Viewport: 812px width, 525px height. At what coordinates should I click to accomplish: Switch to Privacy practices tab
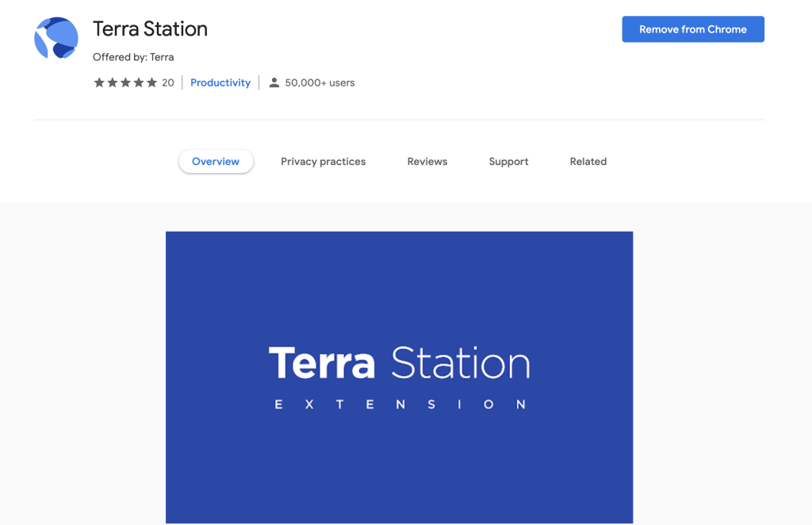[x=324, y=162]
